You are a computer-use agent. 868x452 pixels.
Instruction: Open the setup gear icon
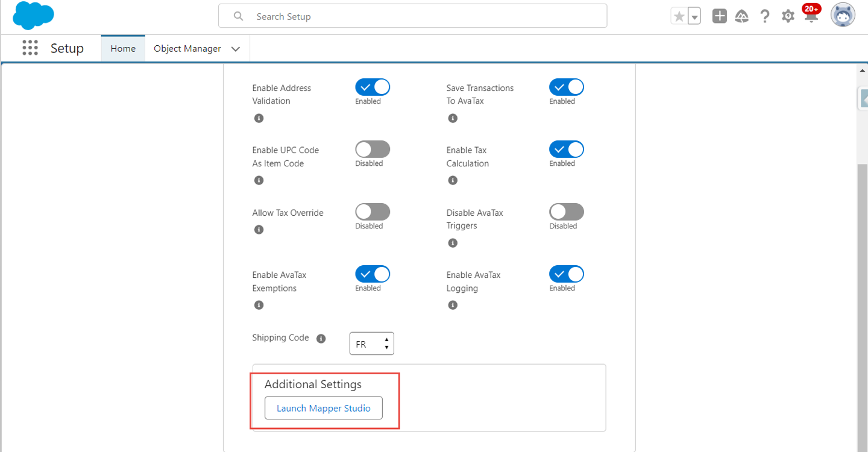(788, 16)
